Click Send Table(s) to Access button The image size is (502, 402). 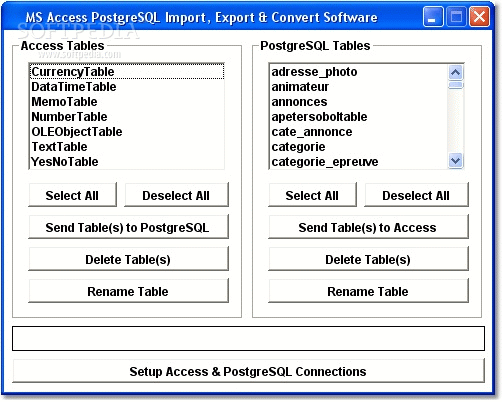(368, 227)
